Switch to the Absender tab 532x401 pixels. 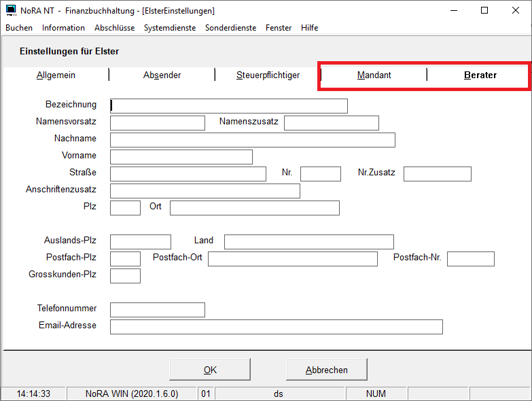pyautogui.click(x=162, y=75)
